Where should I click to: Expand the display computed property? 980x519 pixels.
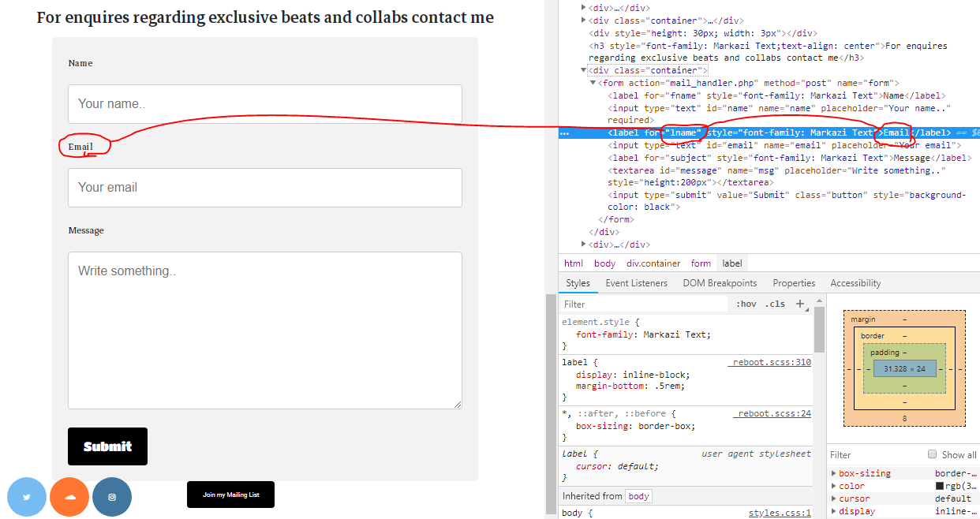[x=835, y=511]
